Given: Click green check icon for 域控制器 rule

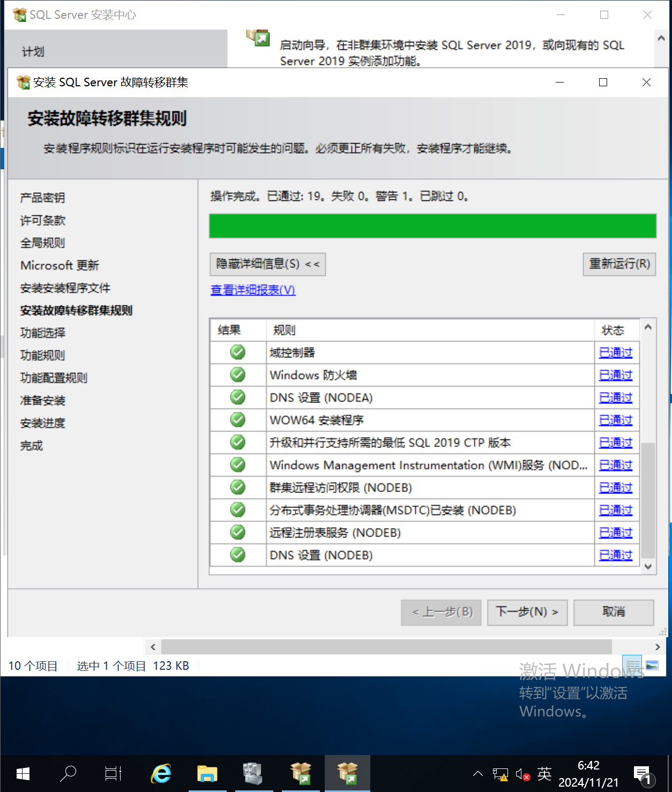Looking at the screenshot, I should (237, 352).
